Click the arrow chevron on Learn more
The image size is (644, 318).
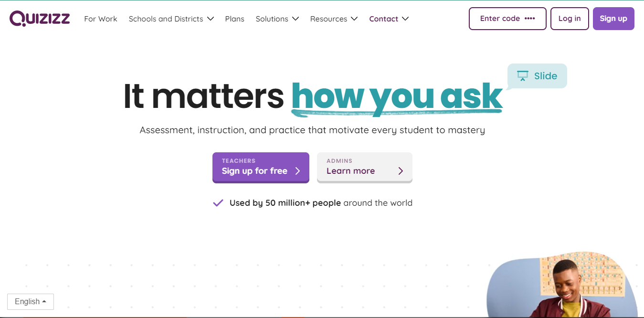pos(401,170)
